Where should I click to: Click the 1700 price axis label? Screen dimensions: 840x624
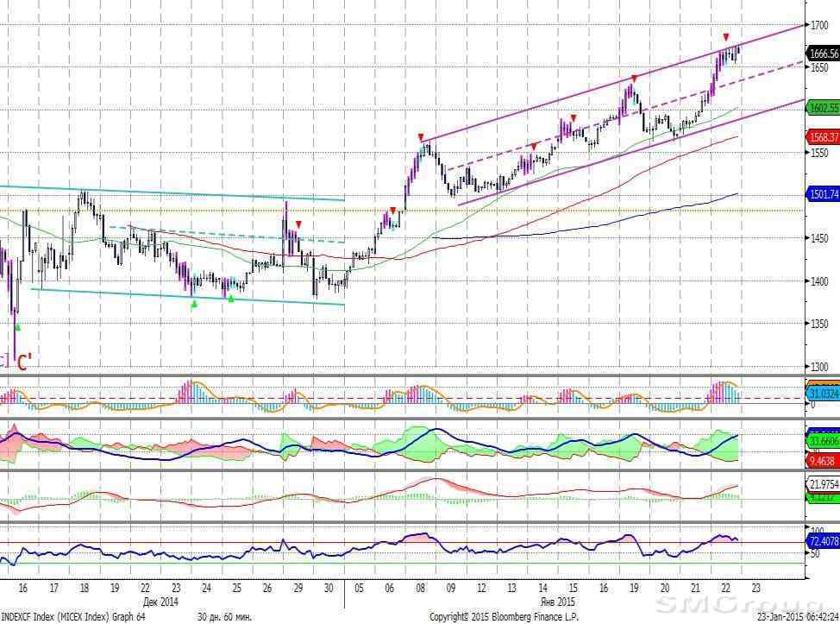coord(819,25)
